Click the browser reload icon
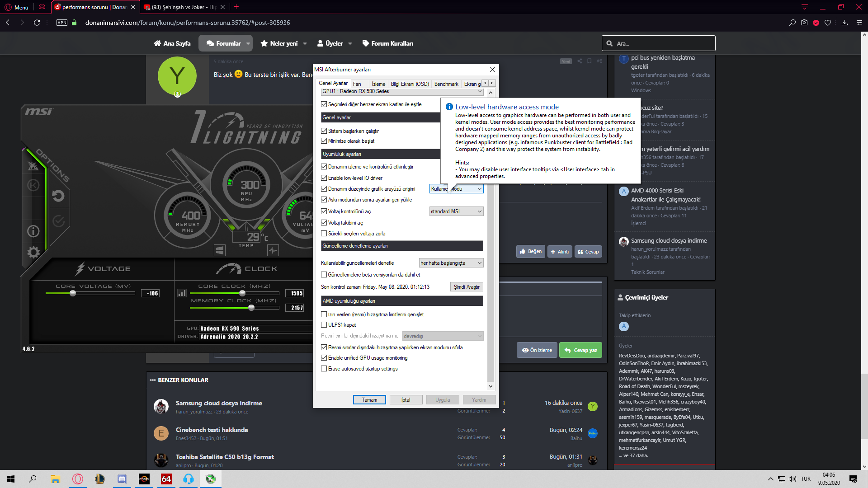The width and height of the screenshot is (868, 488). (37, 23)
